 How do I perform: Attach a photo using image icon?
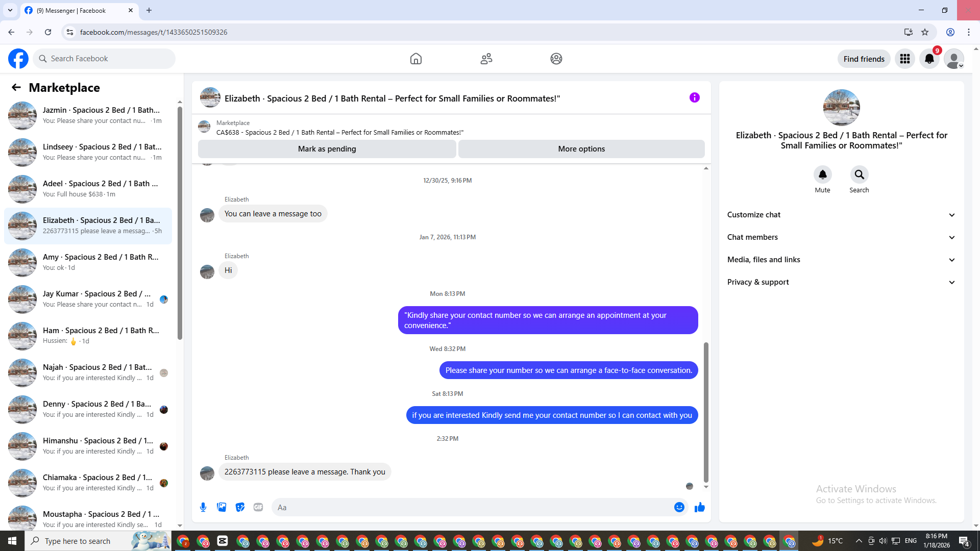point(222,507)
